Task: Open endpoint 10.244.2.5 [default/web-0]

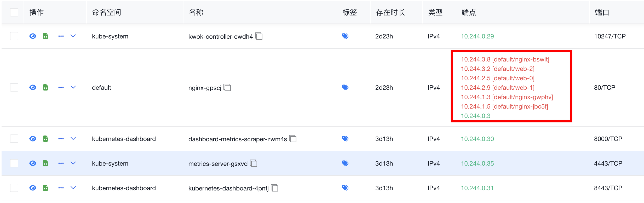Action: pyautogui.click(x=498, y=78)
